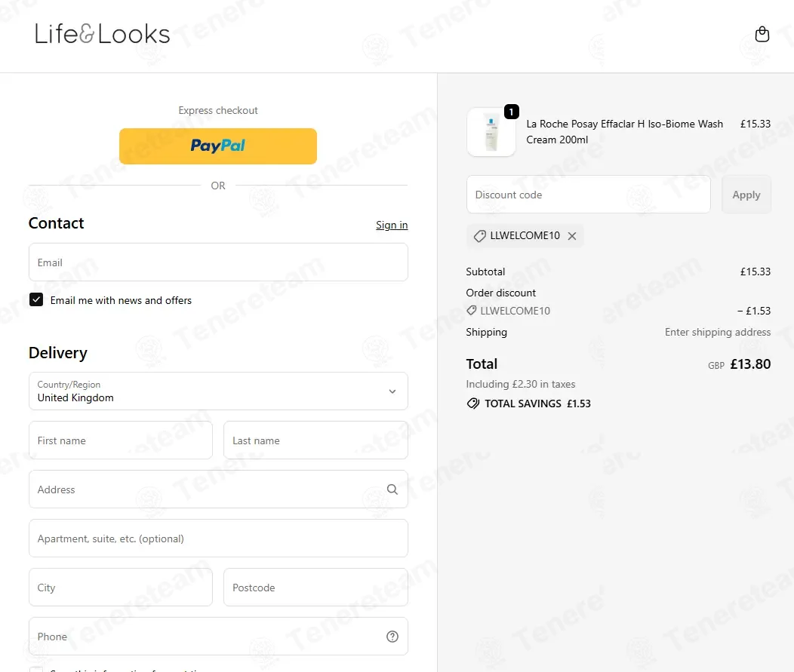Image resolution: width=794 pixels, height=672 pixels.
Task: Click the Country/Region chevron arrow
Action: point(392,391)
